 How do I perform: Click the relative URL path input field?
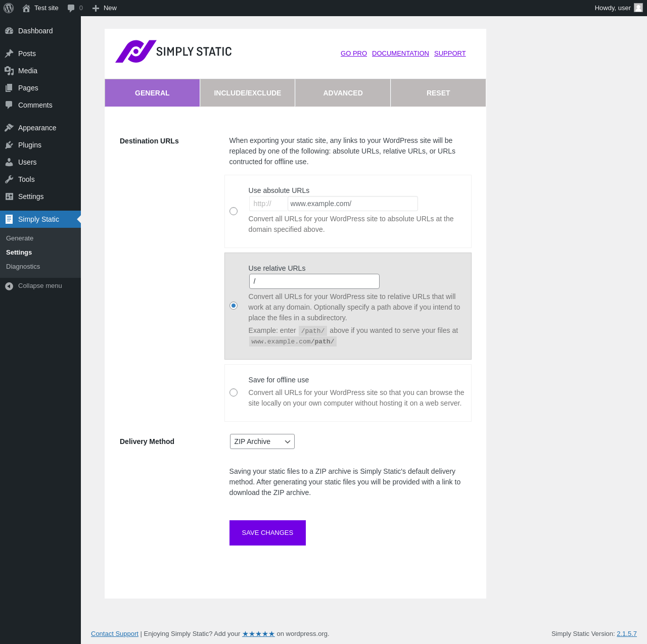[x=314, y=281]
